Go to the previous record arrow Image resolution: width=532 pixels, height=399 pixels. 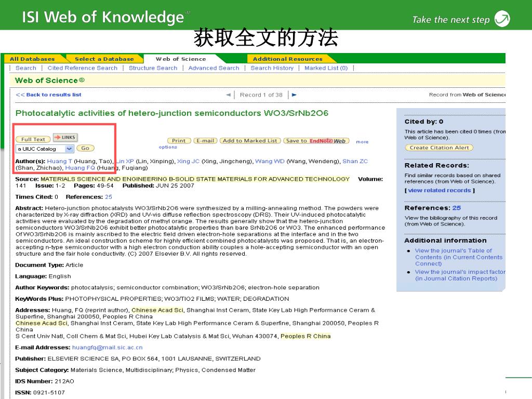(229, 95)
